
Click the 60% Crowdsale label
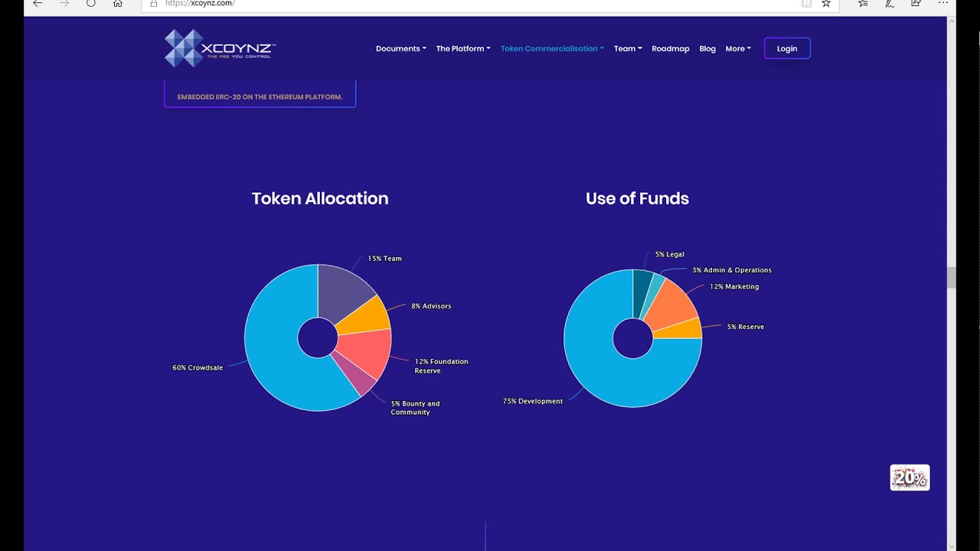tap(198, 368)
